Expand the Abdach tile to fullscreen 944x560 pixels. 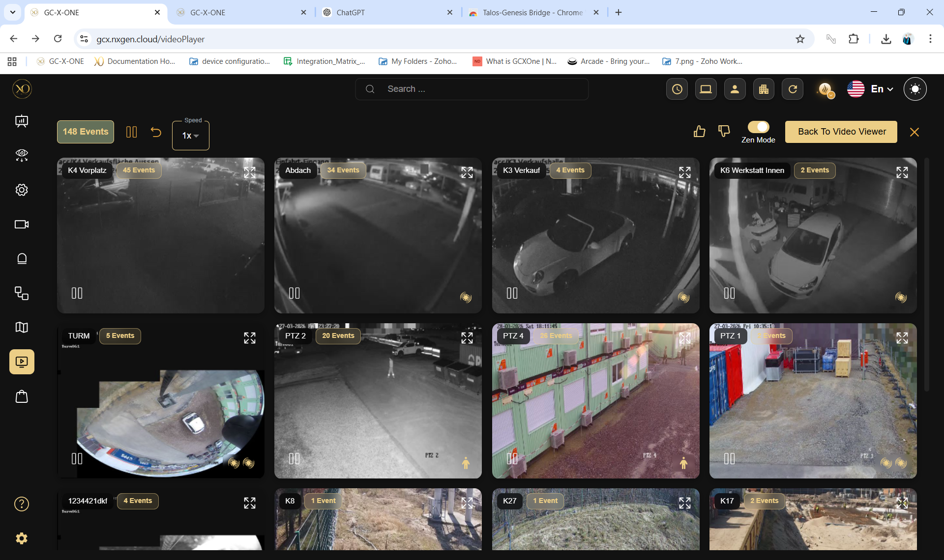(467, 172)
